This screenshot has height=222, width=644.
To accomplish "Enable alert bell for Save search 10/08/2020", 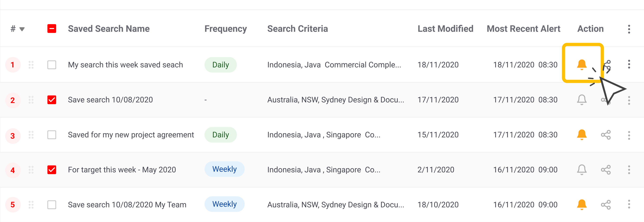I will coord(581,100).
